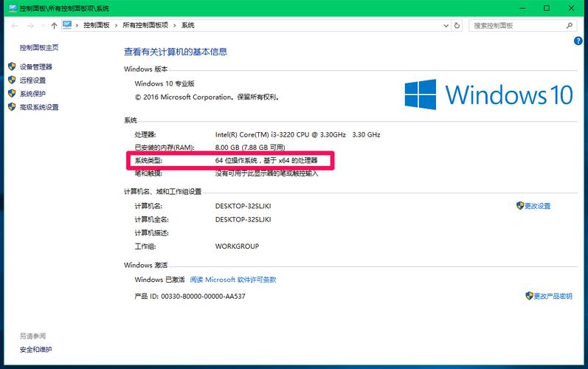Close the System window

(571, 8)
